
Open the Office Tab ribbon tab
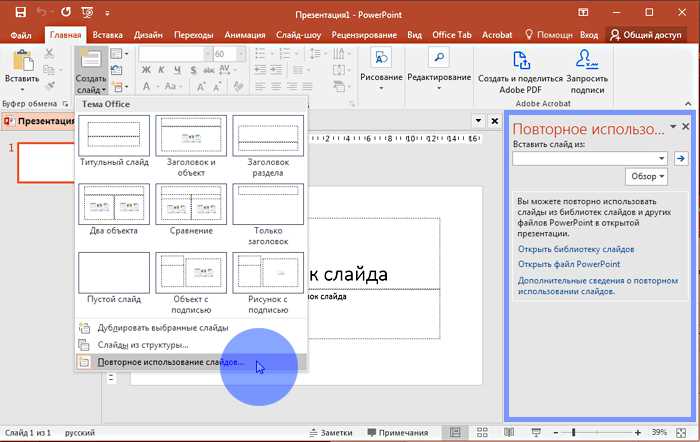tap(452, 35)
